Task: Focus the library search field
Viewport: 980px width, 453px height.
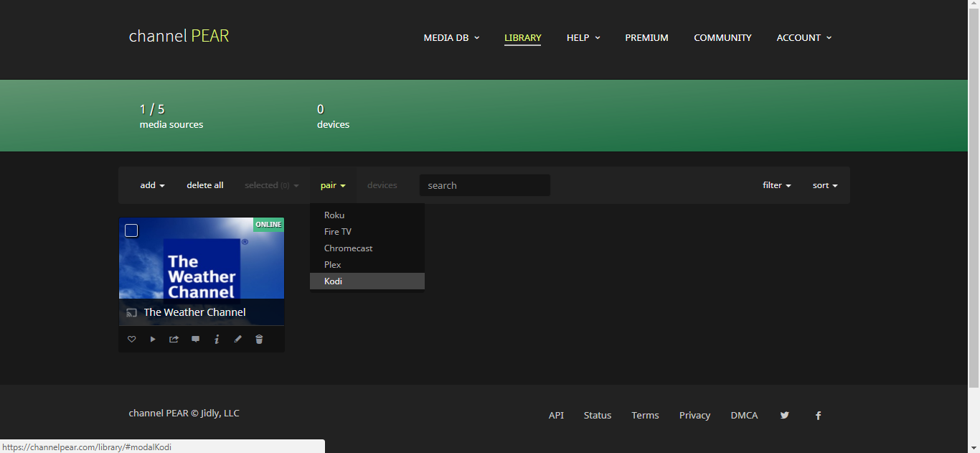Action: pos(485,185)
